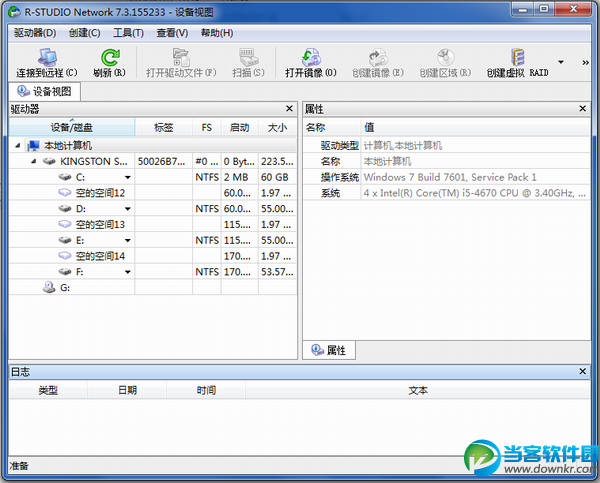Image resolution: width=600 pixels, height=483 pixels.
Task: Click the 60 GB size cell
Action: pyautogui.click(x=277, y=177)
